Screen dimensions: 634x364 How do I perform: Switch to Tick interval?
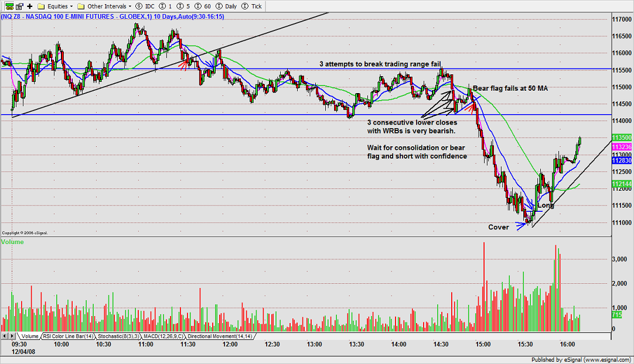pos(252,6)
